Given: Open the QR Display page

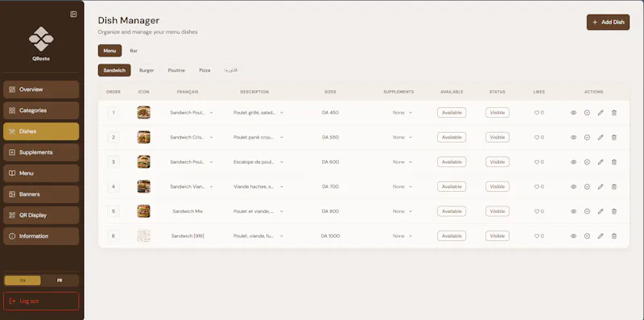Looking at the screenshot, I should click(x=41, y=215).
